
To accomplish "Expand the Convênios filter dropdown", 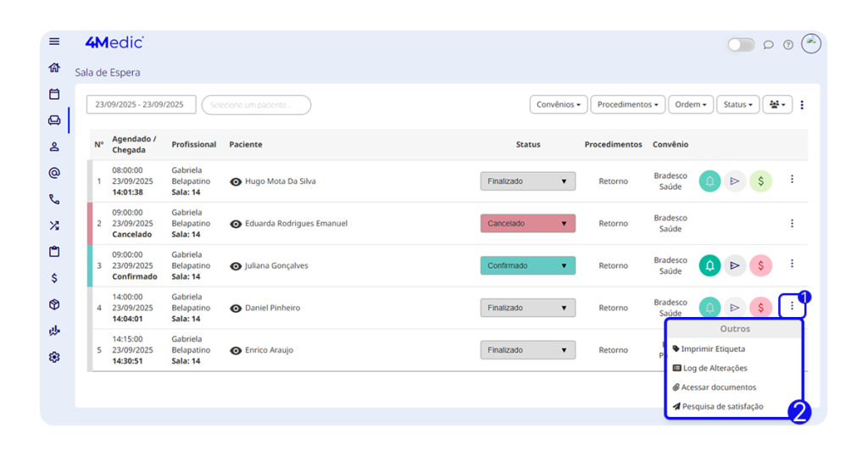I will [558, 104].
